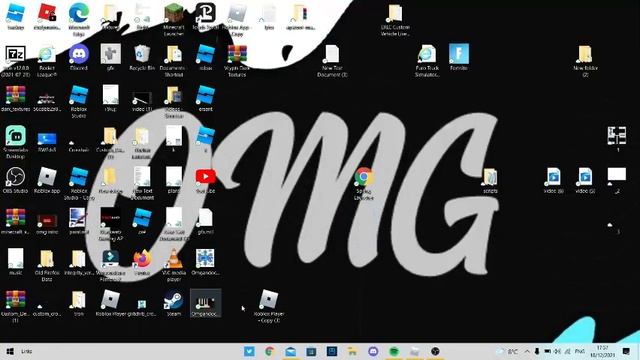Select the Roblox Studio - Copy icon
Screen dimensions: 640x360
79,183
